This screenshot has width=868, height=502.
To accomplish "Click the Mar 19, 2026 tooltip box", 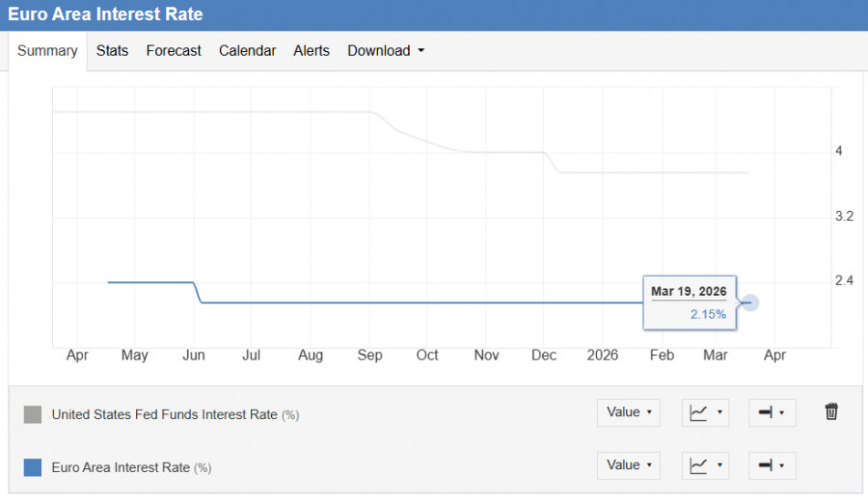I will (x=689, y=303).
